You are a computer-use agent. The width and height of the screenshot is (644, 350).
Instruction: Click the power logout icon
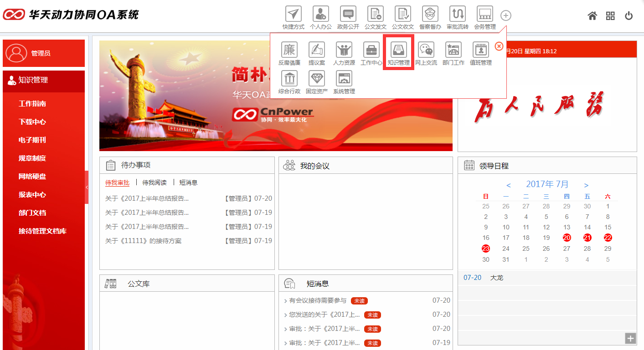[x=629, y=15]
